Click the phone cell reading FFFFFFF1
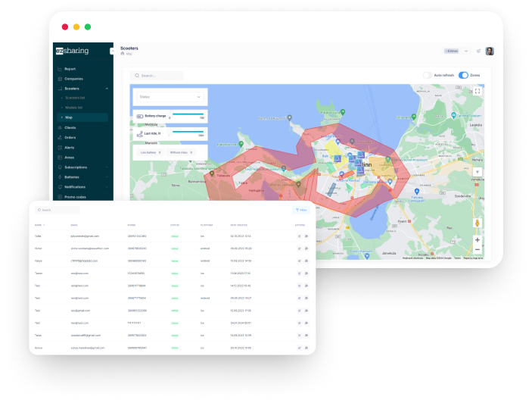The image size is (532, 403). pos(134,323)
